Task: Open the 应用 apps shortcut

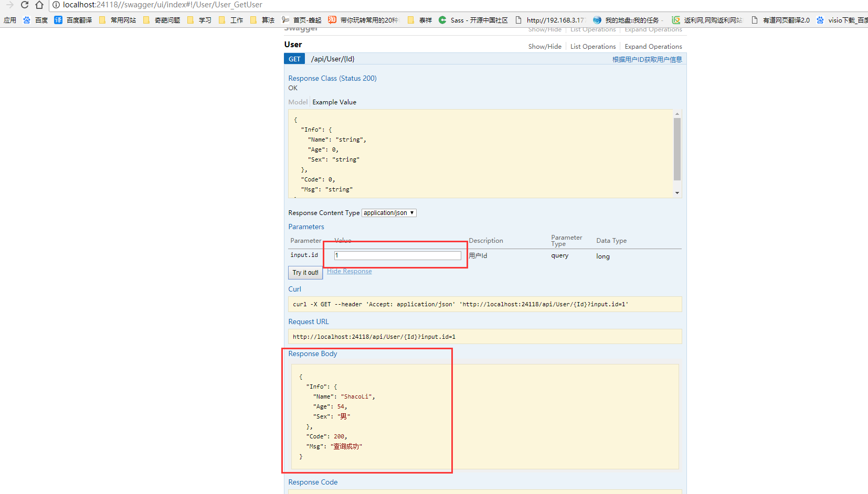Action: 10,20
